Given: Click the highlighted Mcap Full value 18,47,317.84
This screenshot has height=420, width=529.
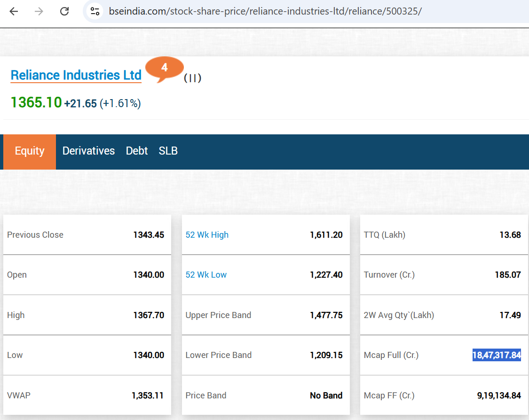Looking at the screenshot, I should [497, 355].
